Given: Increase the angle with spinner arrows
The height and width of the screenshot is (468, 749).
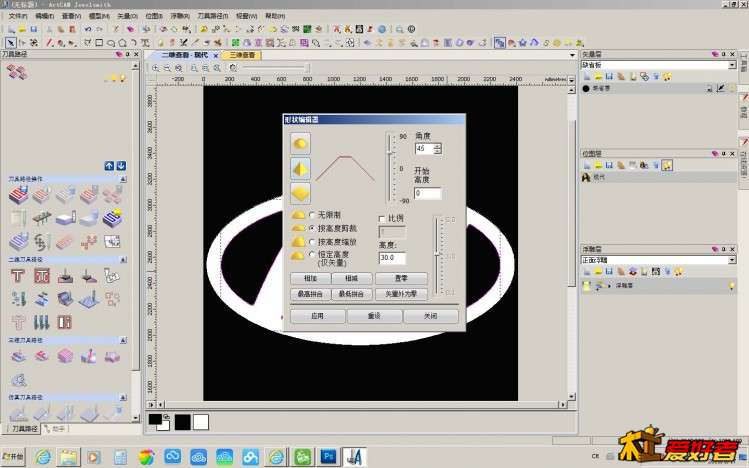Looking at the screenshot, I should (x=438, y=146).
